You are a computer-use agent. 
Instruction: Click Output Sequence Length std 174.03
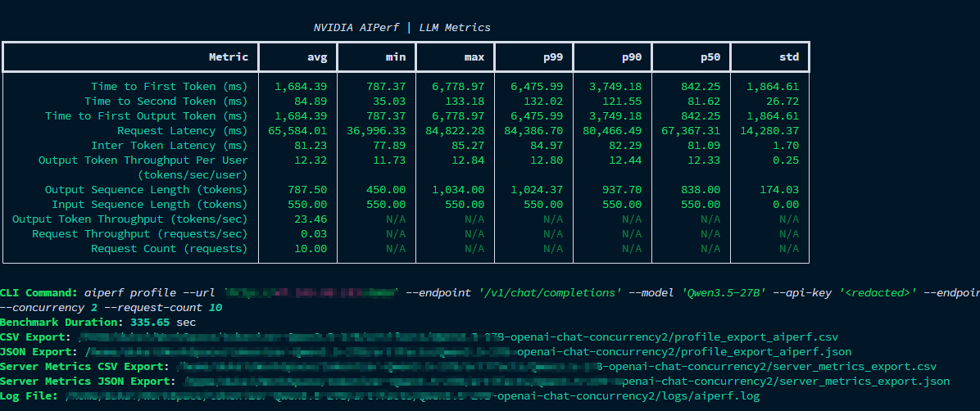[x=779, y=189]
